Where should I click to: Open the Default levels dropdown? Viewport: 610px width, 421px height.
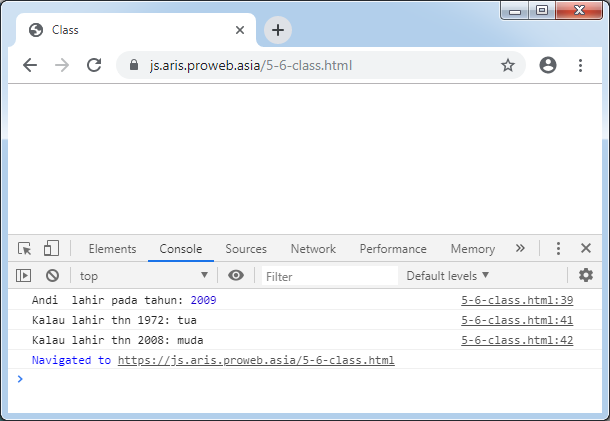tap(447, 276)
